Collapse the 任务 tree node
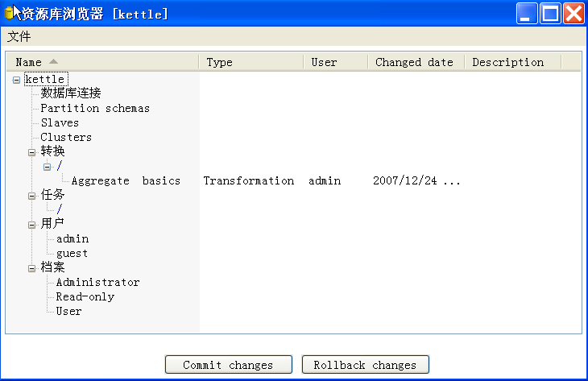The width and height of the screenshot is (588, 381). 32,195
